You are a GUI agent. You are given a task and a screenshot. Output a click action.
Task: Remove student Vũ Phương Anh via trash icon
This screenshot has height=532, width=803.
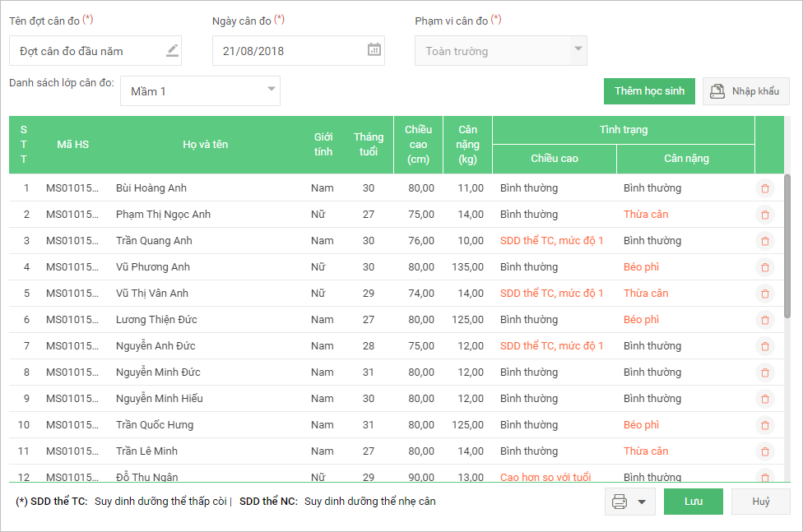(x=765, y=267)
